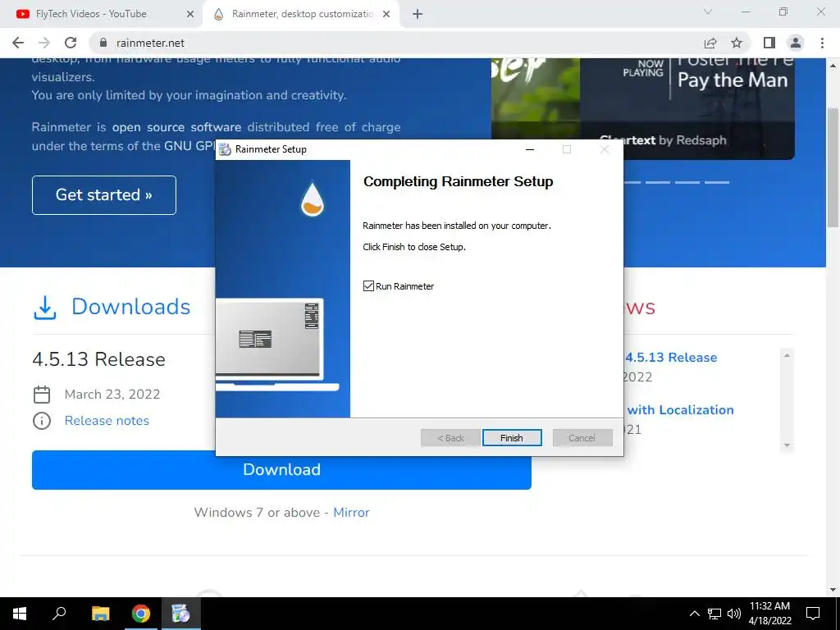Click the blue Download button
Viewport: 840px width, 630px height.
[x=281, y=470]
